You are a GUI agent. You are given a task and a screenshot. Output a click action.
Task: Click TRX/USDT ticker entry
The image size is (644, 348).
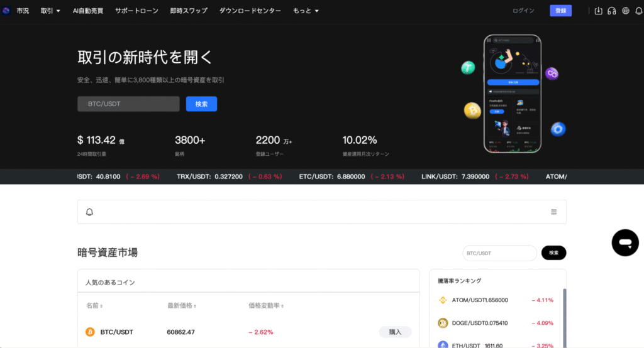coord(229,177)
